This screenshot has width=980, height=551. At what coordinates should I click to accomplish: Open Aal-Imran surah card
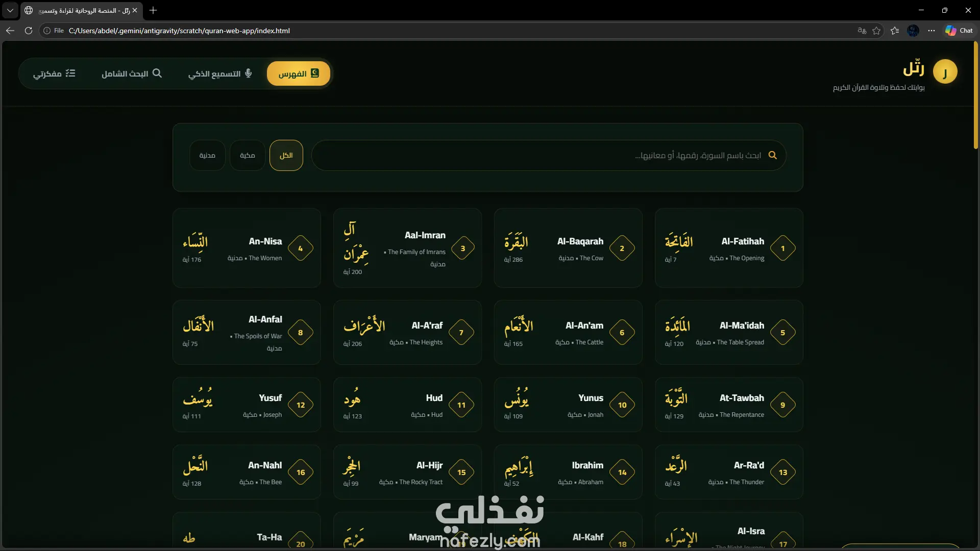407,248
